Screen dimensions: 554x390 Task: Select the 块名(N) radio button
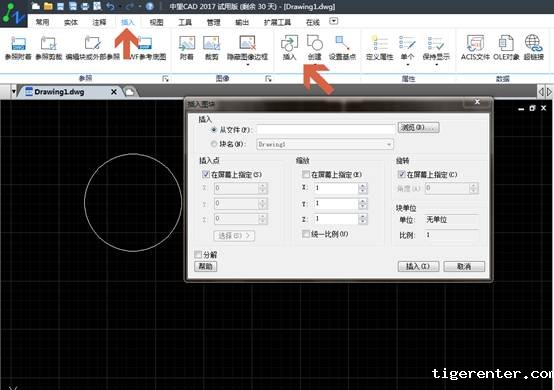click(214, 144)
